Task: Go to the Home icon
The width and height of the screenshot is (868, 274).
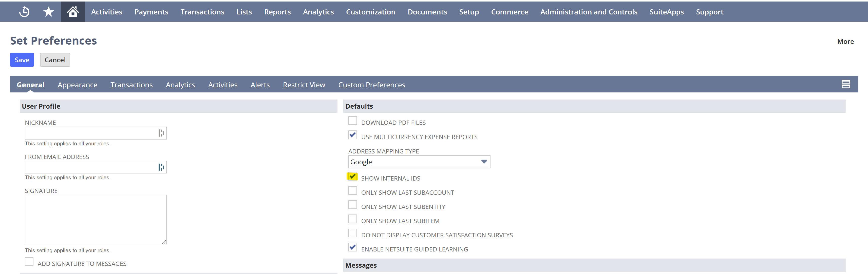Action: point(73,12)
